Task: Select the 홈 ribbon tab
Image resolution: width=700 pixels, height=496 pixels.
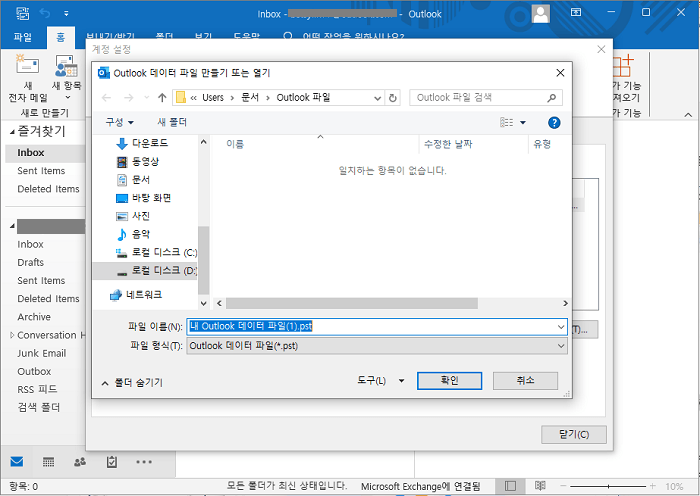Action: 60,38
